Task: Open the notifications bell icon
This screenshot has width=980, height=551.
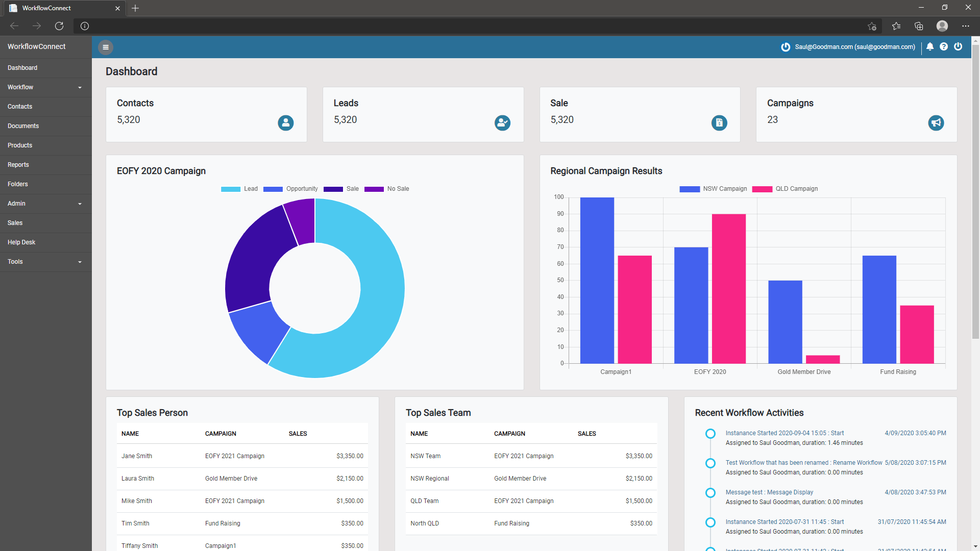Action: 930,46
